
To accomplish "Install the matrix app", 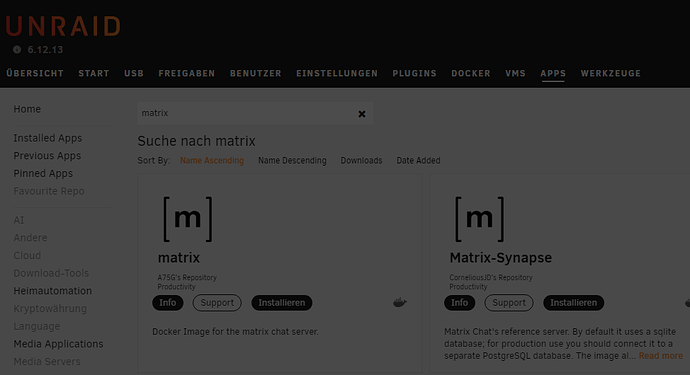I will tap(282, 303).
